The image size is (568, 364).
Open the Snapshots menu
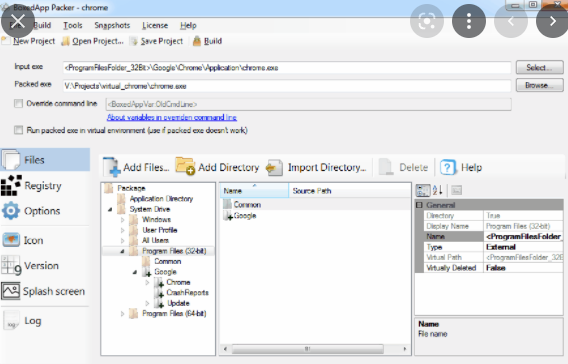point(112,25)
